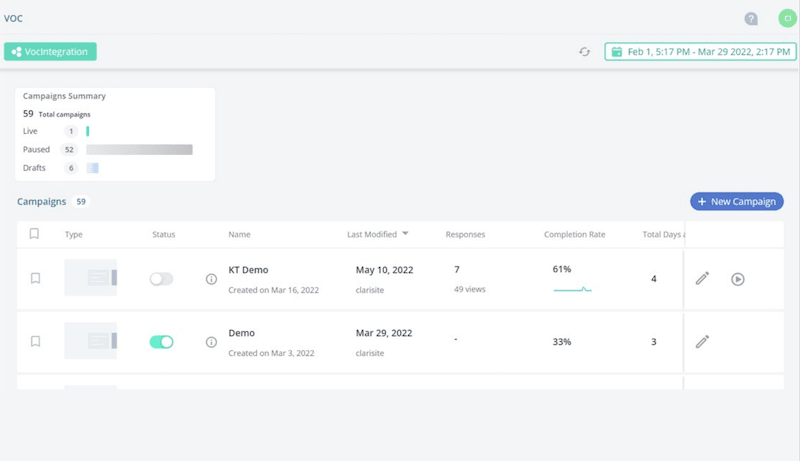The width and height of the screenshot is (800, 461).
Task: Show info for KT Demo campaign
Action: pyautogui.click(x=211, y=279)
